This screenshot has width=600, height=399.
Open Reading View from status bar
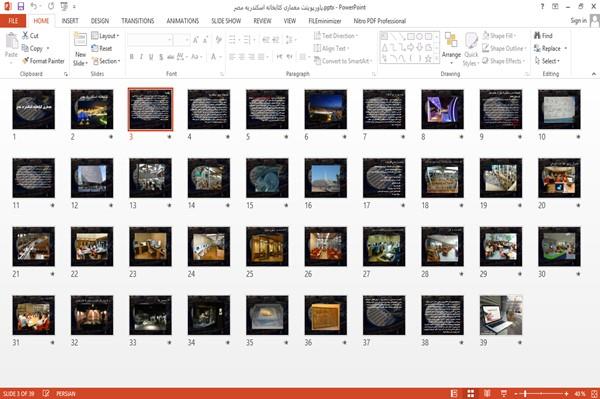tap(487, 393)
